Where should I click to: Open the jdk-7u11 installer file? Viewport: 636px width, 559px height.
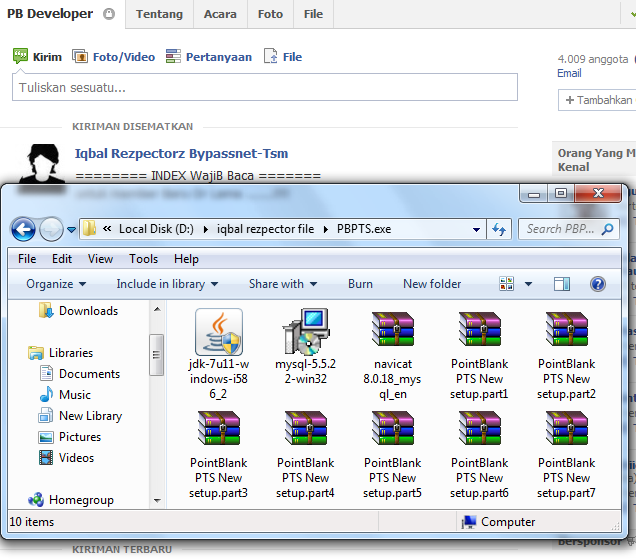click(219, 354)
